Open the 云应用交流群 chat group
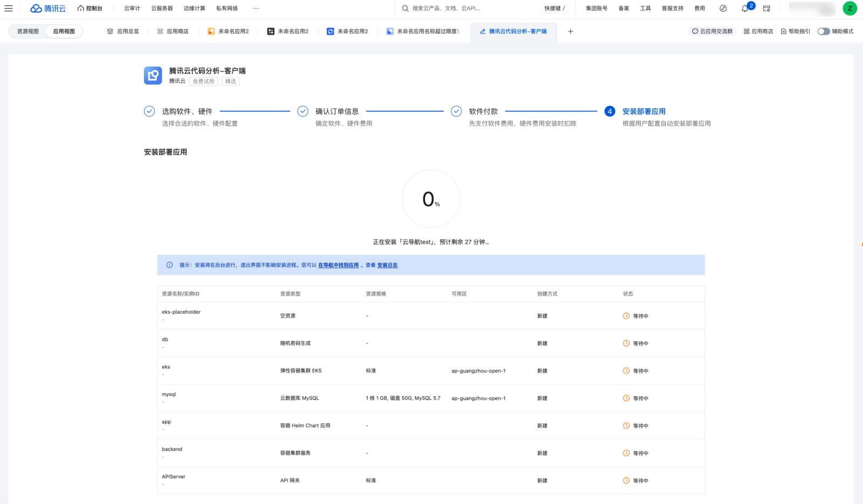The image size is (863, 504). pos(713,31)
